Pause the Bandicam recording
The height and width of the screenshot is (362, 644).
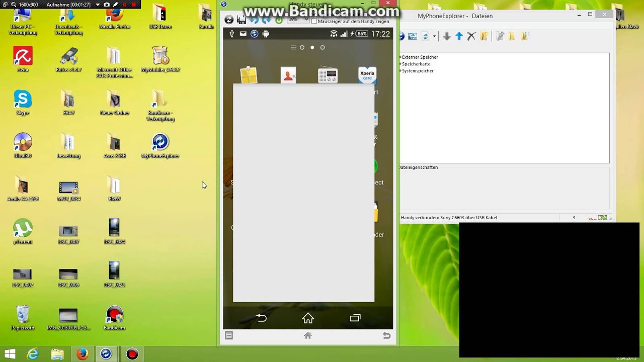click(x=124, y=5)
